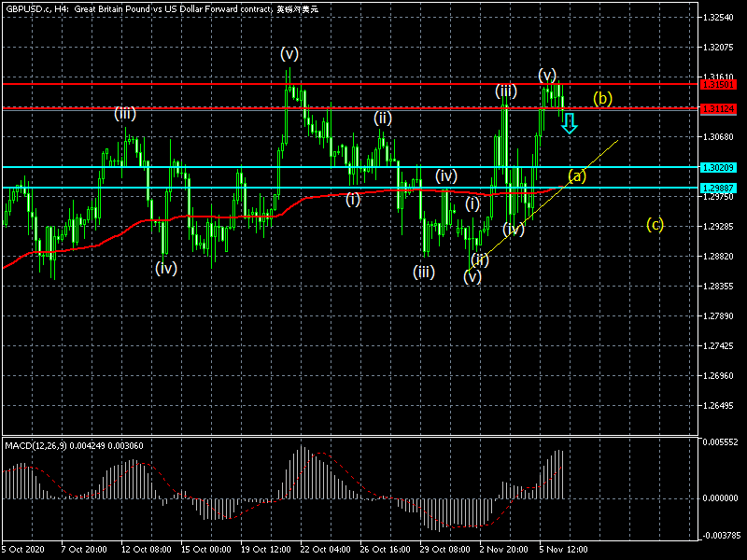
Task: Select the yellow (c) wave label
Action: click(x=655, y=224)
